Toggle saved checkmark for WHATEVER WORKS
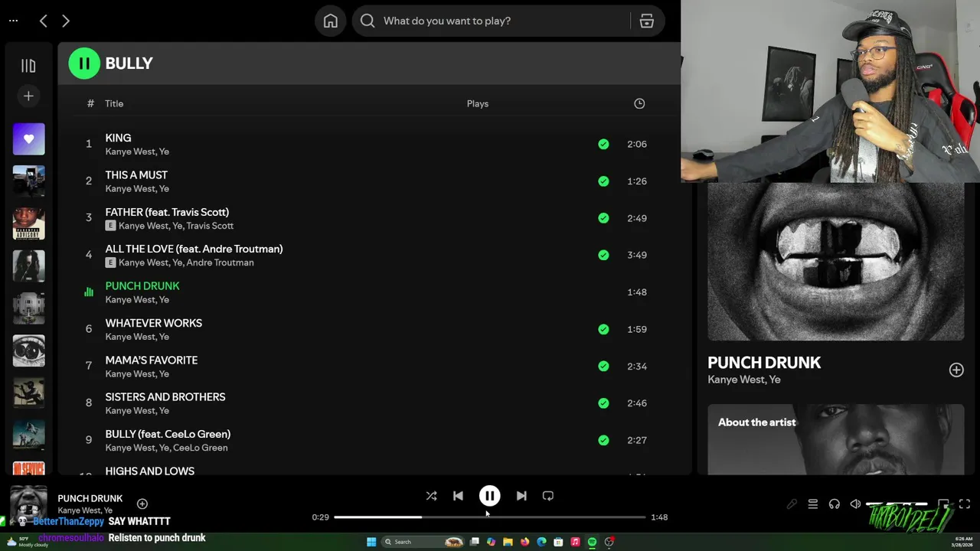This screenshot has width=980, height=551. pyautogui.click(x=603, y=329)
